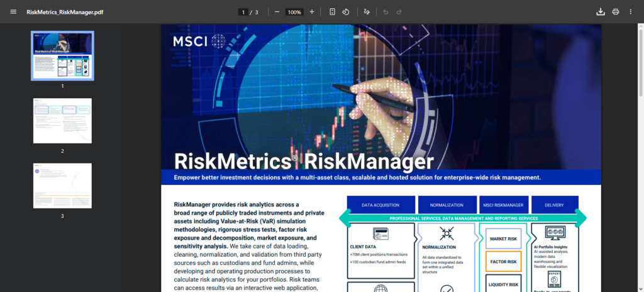Select the draw annotation tool
The height and width of the screenshot is (292, 644).
click(367, 12)
